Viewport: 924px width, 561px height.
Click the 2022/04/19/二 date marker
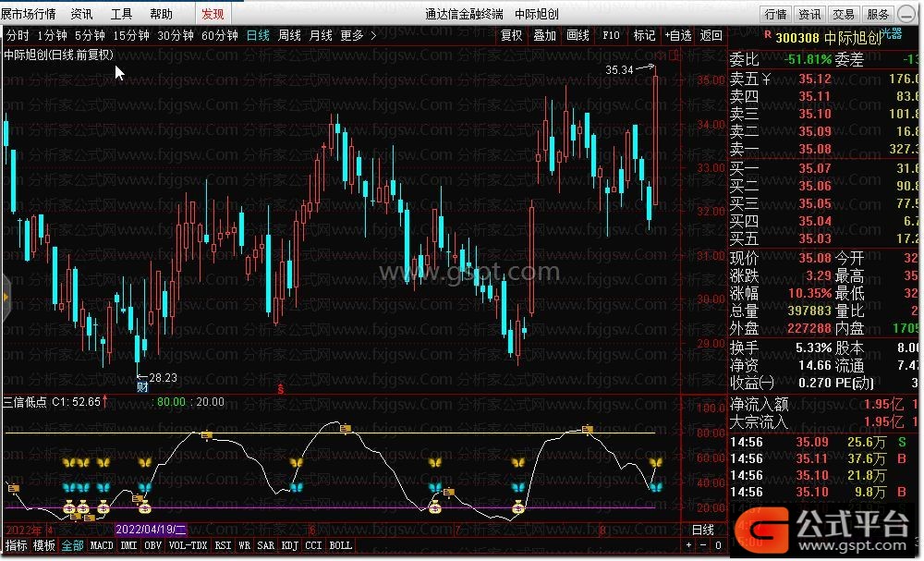tap(152, 530)
